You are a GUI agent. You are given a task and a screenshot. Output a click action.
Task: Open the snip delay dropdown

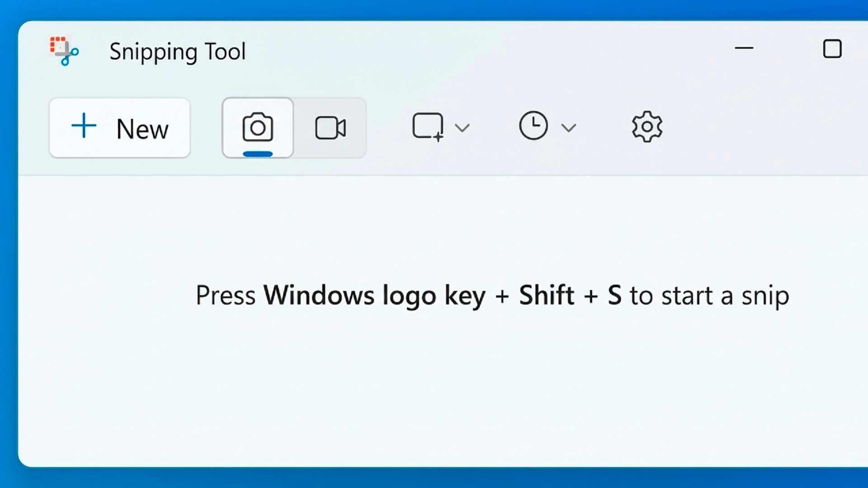568,128
